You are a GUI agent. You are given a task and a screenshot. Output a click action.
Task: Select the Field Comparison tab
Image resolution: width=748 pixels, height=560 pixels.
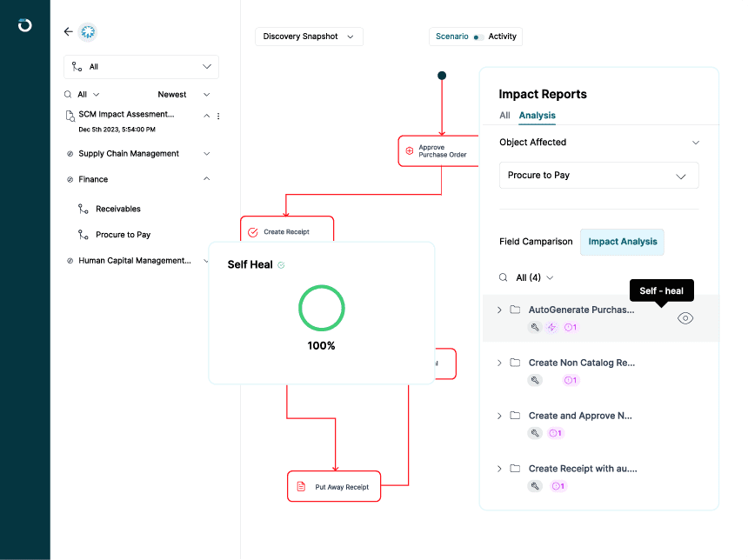pyautogui.click(x=536, y=242)
